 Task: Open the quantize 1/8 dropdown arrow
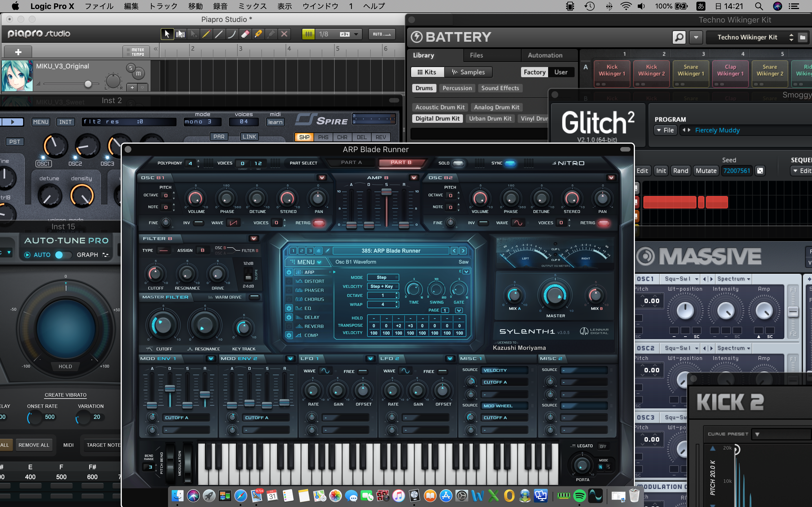(356, 34)
